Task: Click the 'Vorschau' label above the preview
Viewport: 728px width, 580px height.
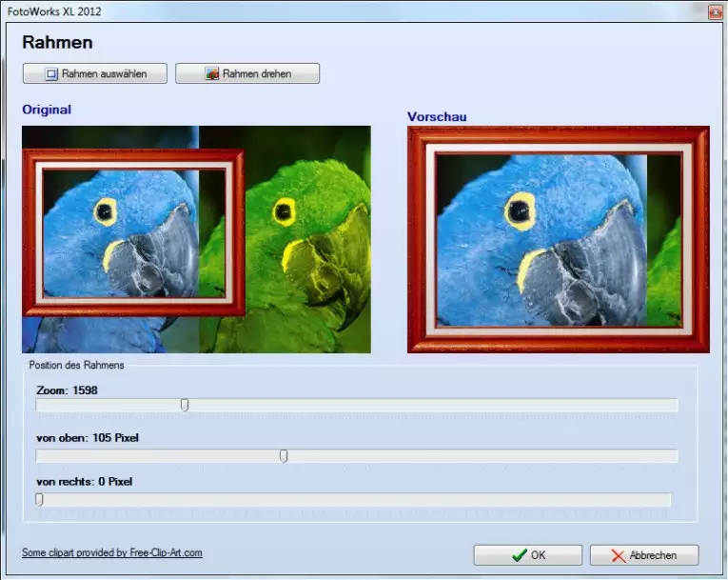Action: pyautogui.click(x=437, y=116)
